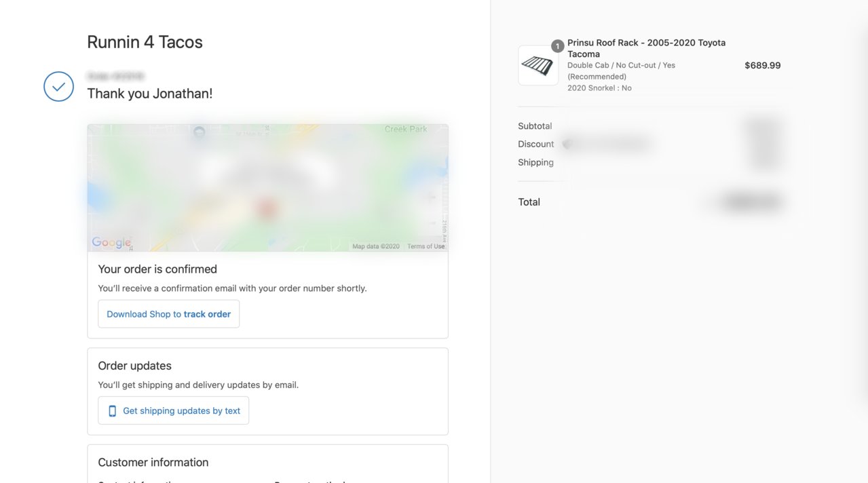Click the Prinsu Roof Rack product title
This screenshot has width=868, height=483.
[647, 48]
